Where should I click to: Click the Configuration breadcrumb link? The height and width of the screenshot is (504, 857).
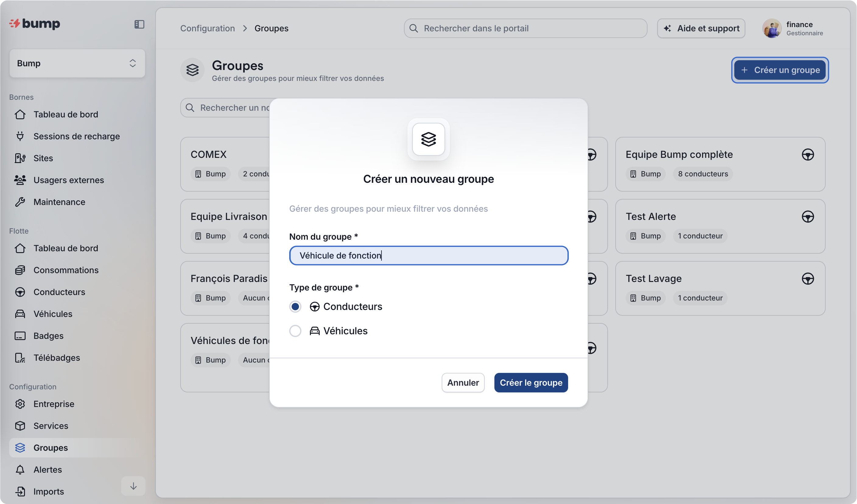pos(207,28)
